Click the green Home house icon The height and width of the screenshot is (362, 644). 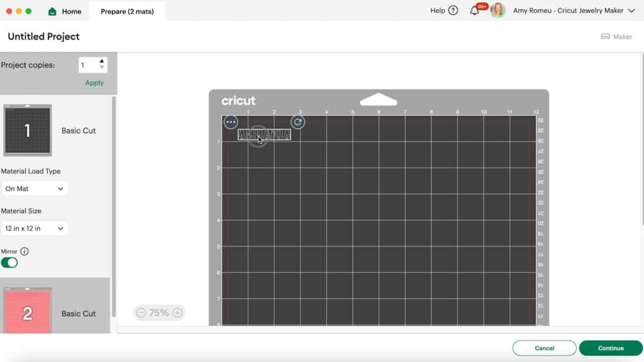point(52,11)
